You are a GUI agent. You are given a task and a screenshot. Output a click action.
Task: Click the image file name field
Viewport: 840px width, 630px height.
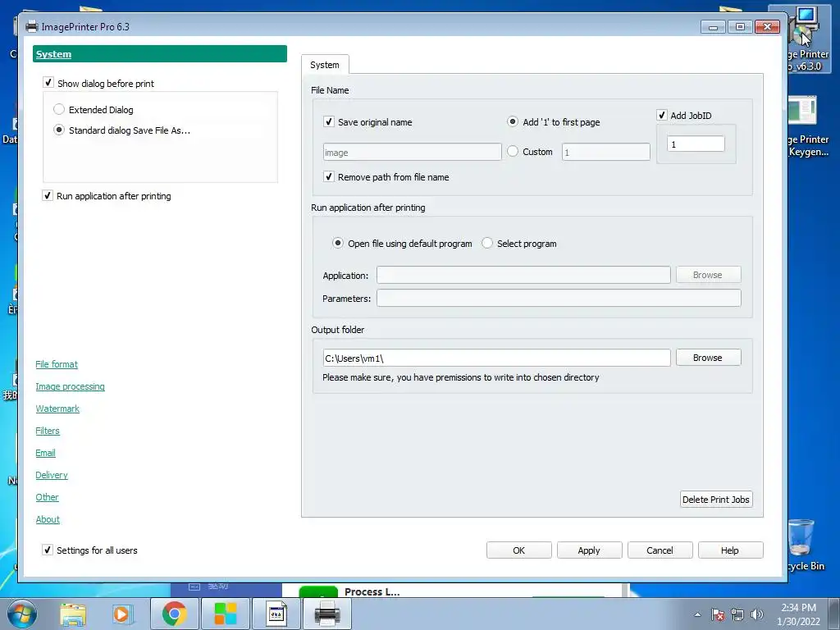tap(413, 152)
